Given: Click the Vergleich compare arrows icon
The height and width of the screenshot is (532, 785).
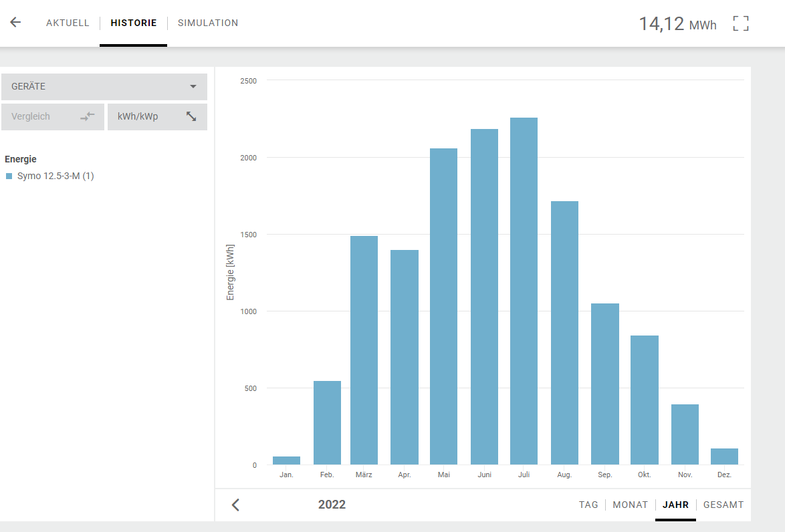Looking at the screenshot, I should click(88, 116).
